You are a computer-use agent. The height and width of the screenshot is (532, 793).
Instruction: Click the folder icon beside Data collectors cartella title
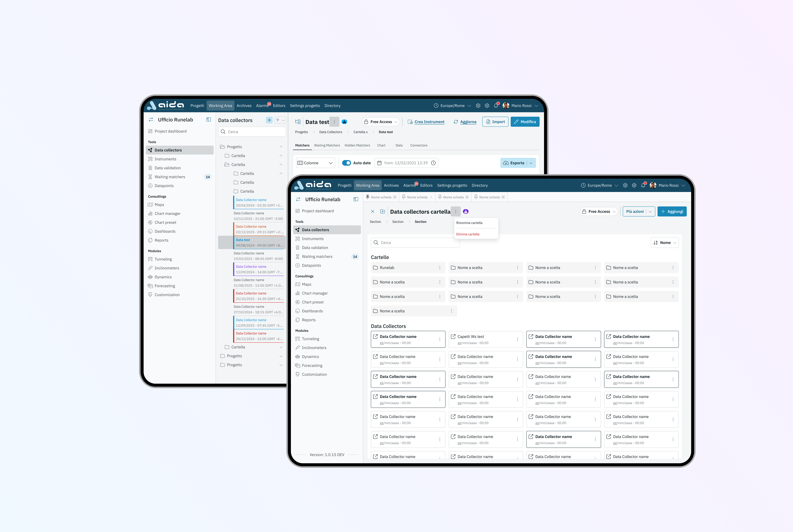[383, 212]
